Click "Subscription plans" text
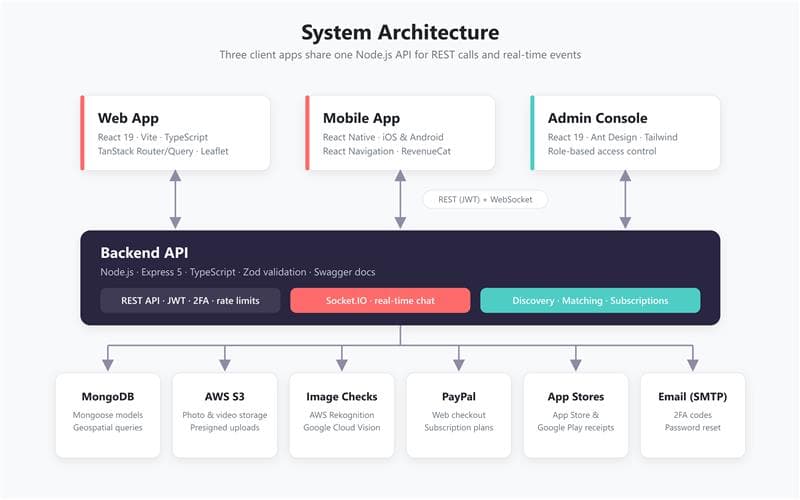 (459, 428)
